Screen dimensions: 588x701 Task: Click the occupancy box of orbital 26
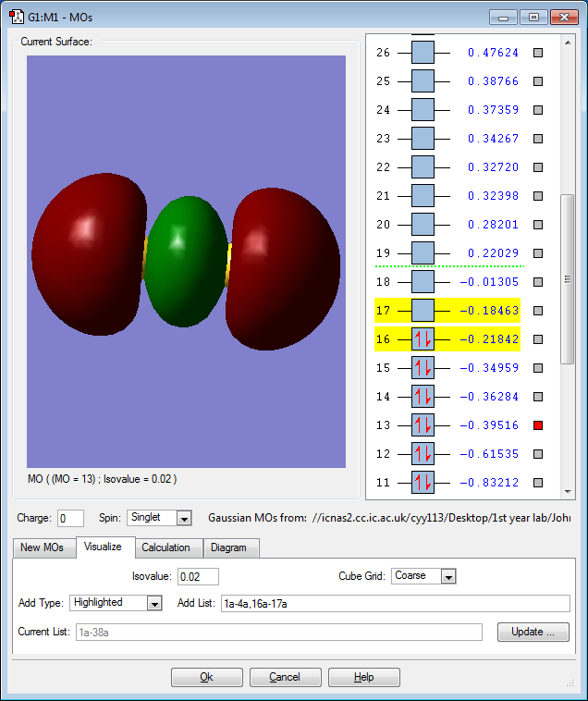click(x=423, y=53)
